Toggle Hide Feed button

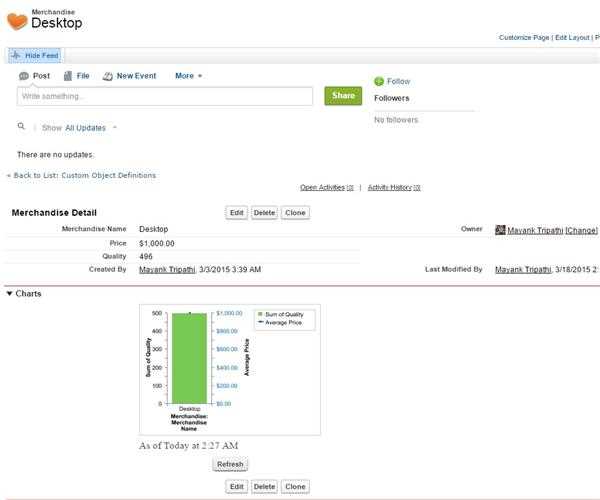[35, 55]
